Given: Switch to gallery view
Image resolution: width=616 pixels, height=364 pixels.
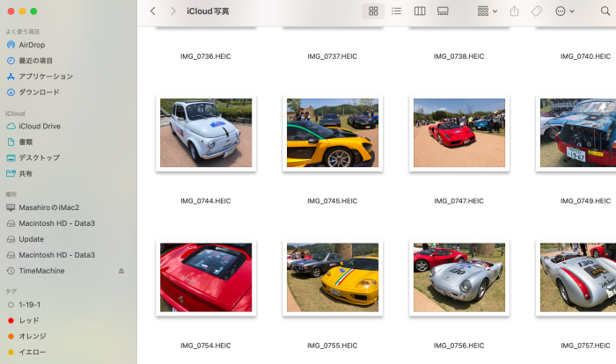Looking at the screenshot, I should [x=443, y=11].
